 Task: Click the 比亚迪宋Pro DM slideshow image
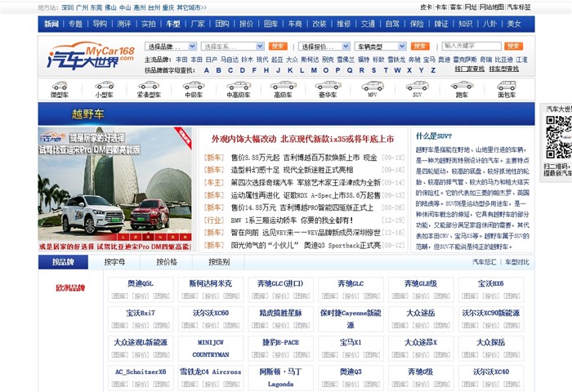pyautogui.click(x=115, y=184)
